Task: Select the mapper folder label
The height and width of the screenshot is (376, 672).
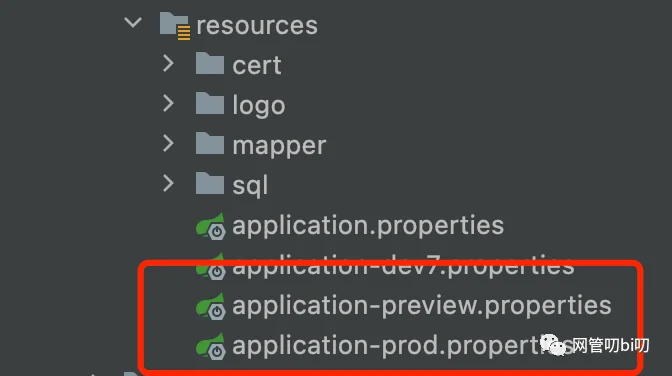Action: point(279,146)
